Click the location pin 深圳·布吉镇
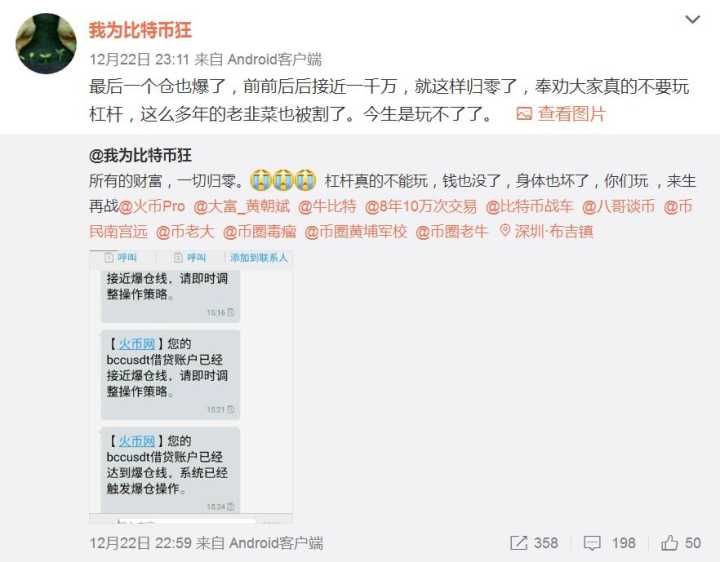 546,231
